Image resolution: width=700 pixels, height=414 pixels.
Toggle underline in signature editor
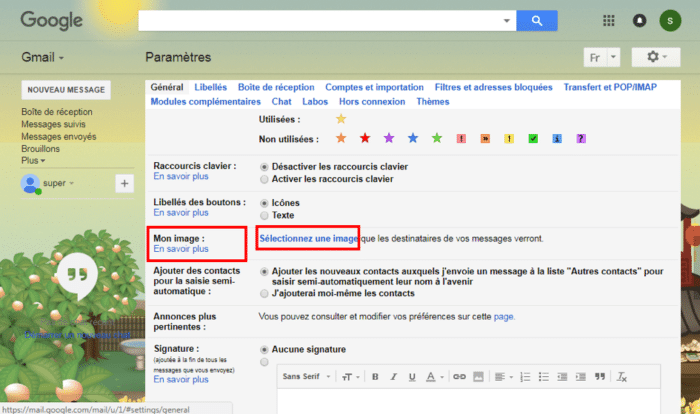412,377
